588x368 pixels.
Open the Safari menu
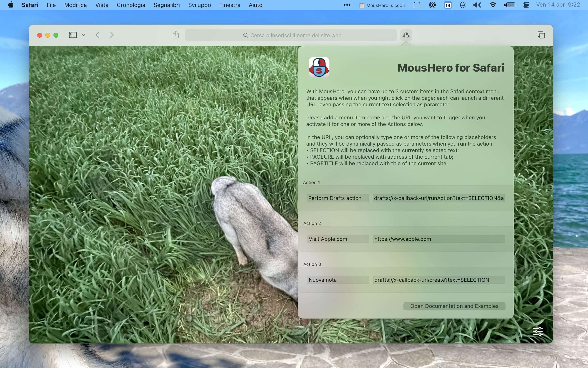[x=30, y=5]
